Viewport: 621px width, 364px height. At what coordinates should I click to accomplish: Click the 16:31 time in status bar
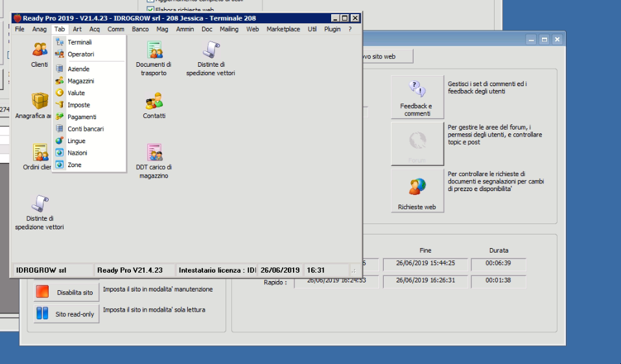point(326,270)
